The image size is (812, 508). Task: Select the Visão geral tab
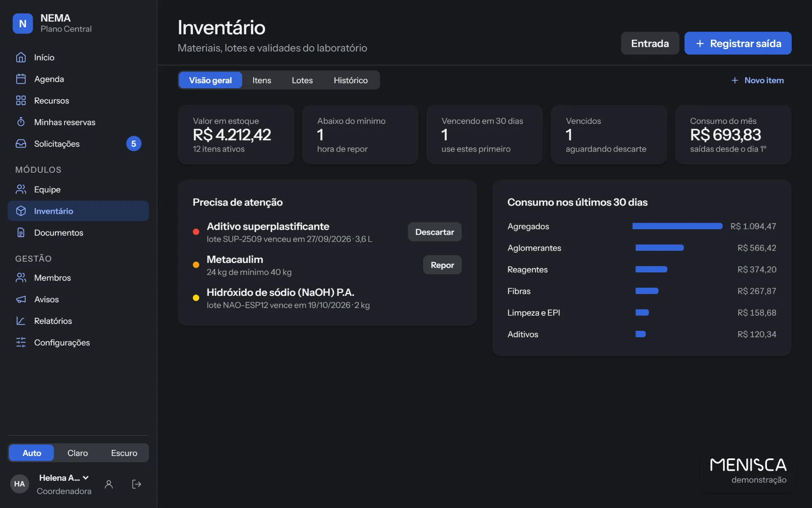pyautogui.click(x=210, y=80)
